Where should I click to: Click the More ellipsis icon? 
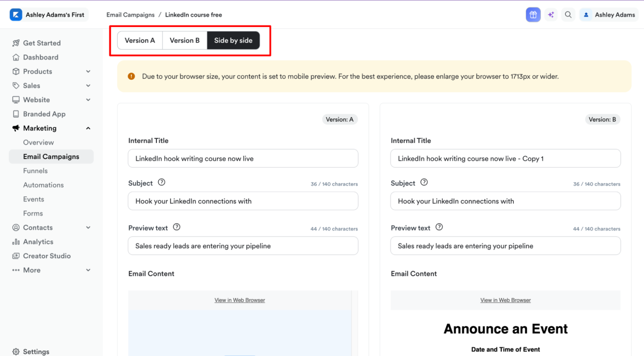coord(16,270)
